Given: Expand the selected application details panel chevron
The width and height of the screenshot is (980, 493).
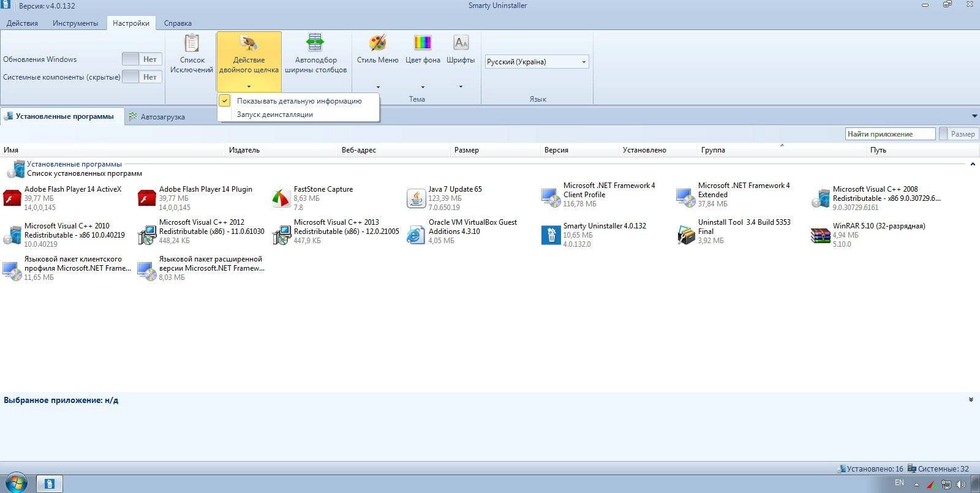Looking at the screenshot, I should point(971,400).
